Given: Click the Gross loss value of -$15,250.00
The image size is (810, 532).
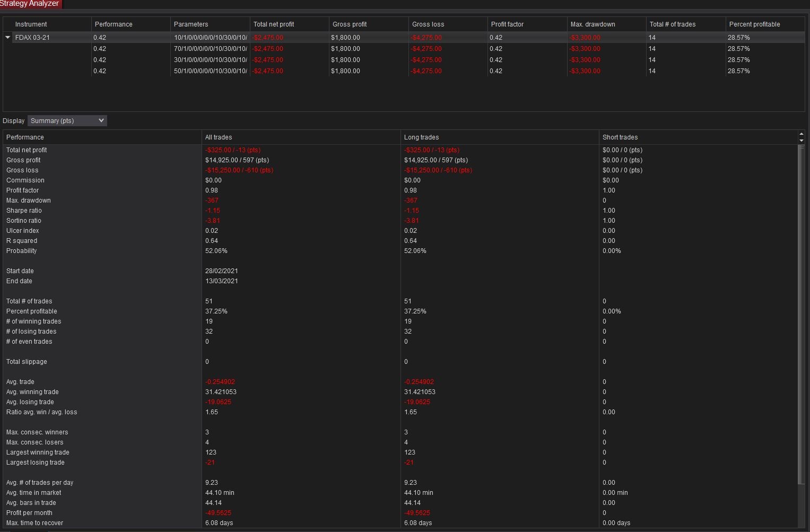Looking at the screenshot, I should 239,170.
